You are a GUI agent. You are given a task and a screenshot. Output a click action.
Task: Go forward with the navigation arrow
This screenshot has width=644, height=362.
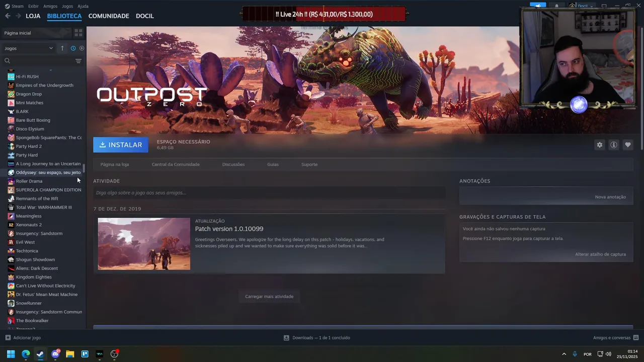pos(18,16)
